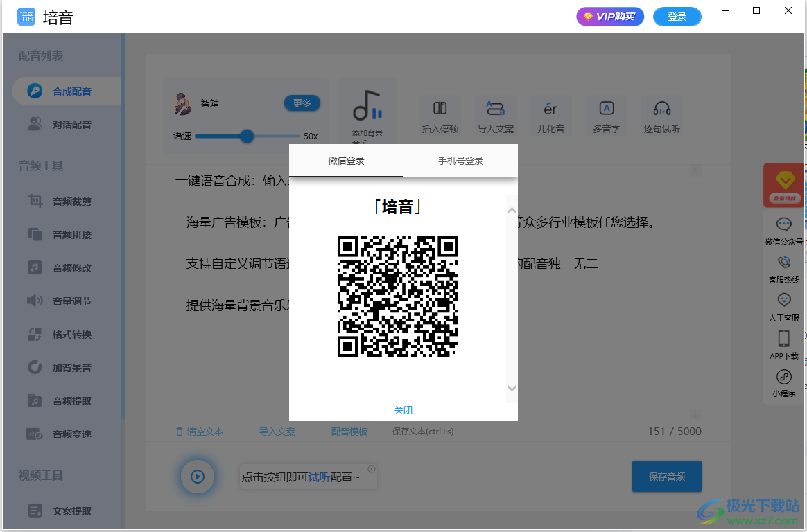807x532 pixels.
Task: Click the 培音 app logo icon
Action: [26, 17]
